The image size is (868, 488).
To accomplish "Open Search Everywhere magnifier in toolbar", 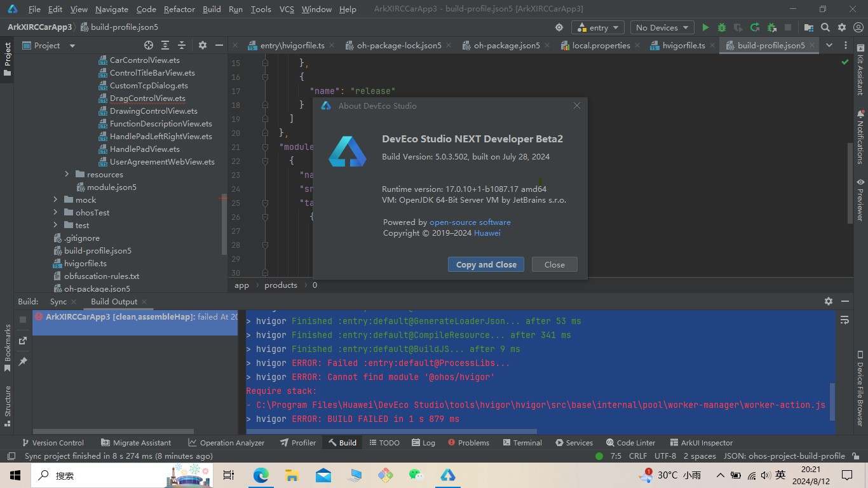I will [x=825, y=27].
